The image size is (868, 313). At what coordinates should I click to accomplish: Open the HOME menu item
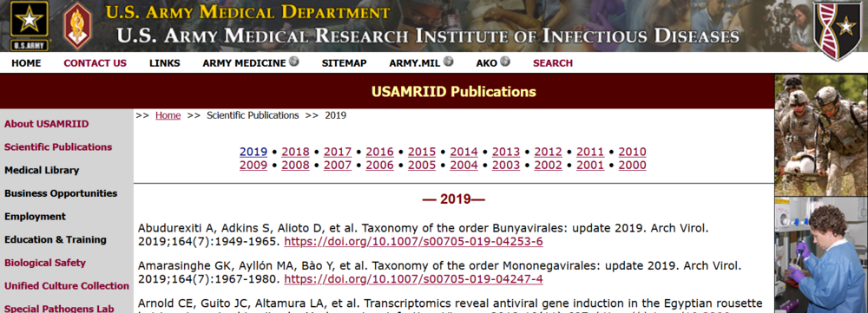tap(26, 63)
